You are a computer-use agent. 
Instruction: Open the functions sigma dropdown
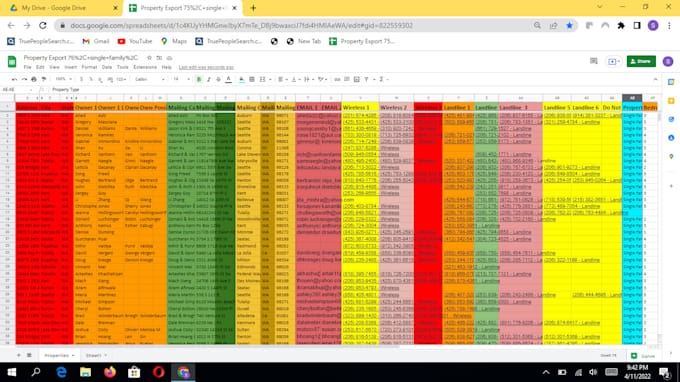[383, 79]
